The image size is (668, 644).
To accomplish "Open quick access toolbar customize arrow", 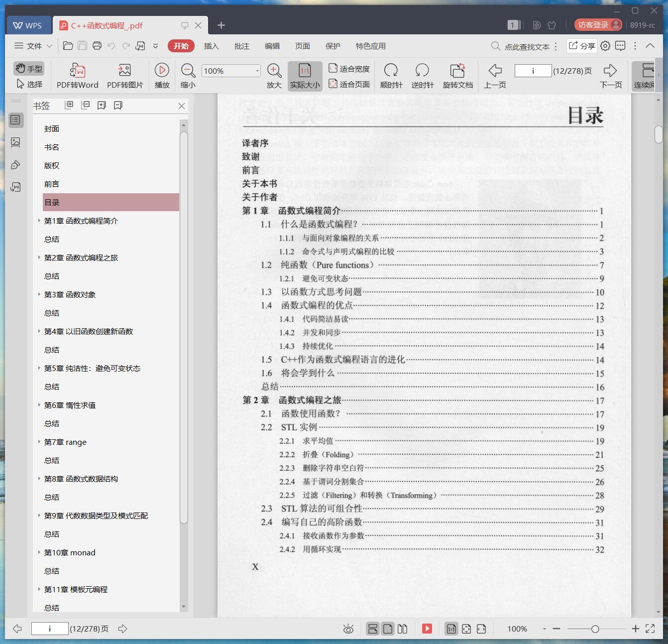I will pos(155,46).
